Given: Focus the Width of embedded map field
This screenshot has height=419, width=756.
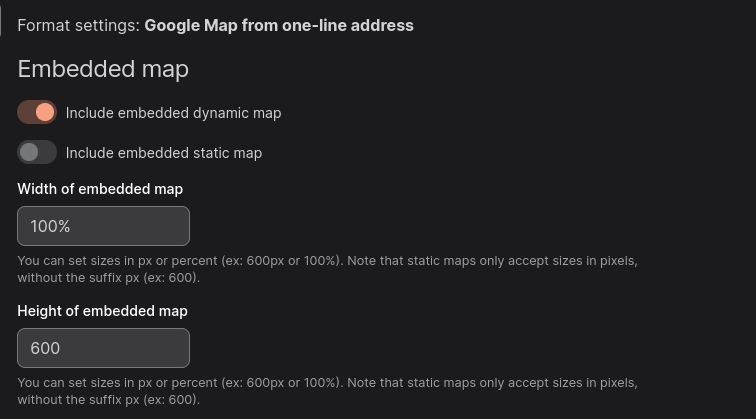Looking at the screenshot, I should point(103,226).
